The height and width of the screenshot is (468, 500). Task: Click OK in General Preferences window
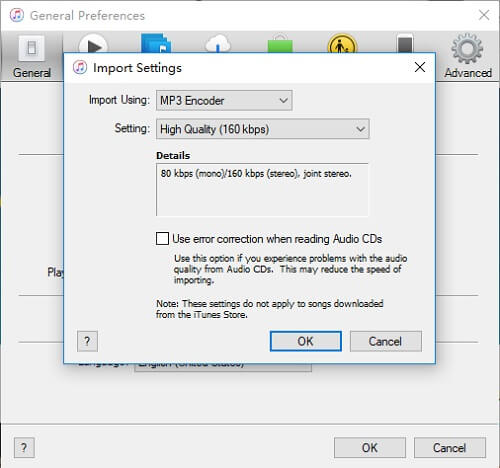pyautogui.click(x=370, y=448)
